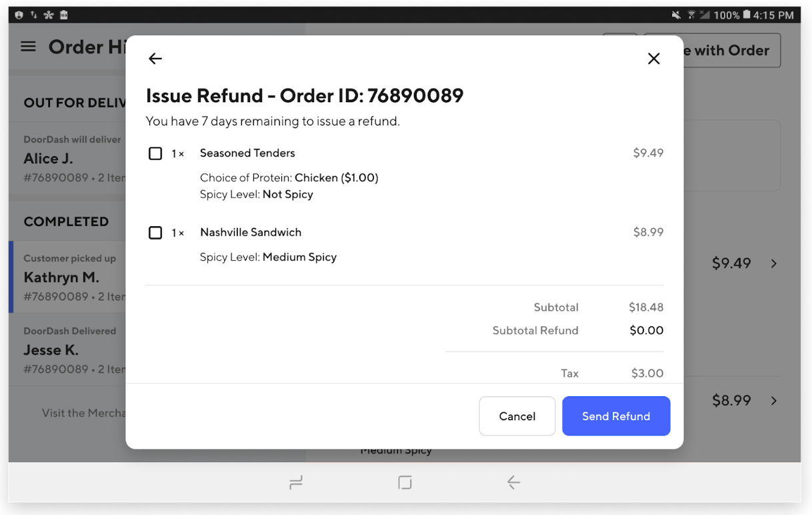Tap the muted volume status icon
The image size is (812, 515).
(x=676, y=14)
